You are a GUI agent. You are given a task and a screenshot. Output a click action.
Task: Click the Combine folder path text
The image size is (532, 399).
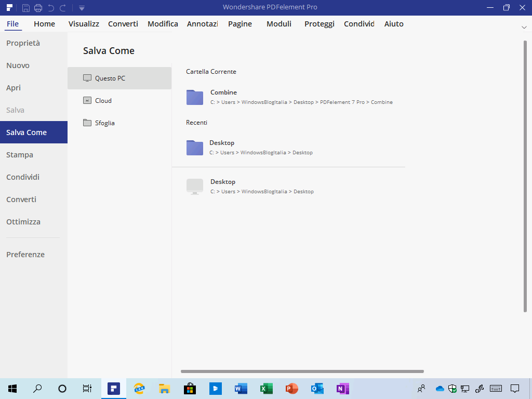pos(302,102)
